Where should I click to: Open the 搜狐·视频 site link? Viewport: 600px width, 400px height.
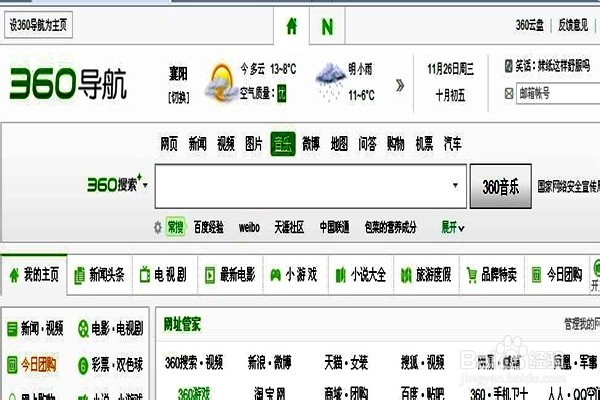click(x=422, y=362)
